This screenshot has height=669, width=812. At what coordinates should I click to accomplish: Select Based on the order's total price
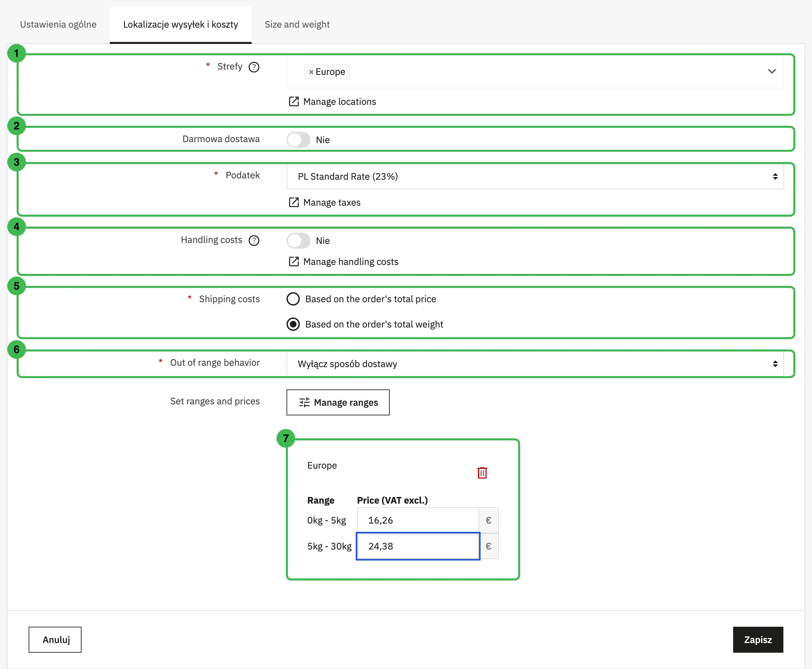pyautogui.click(x=293, y=299)
